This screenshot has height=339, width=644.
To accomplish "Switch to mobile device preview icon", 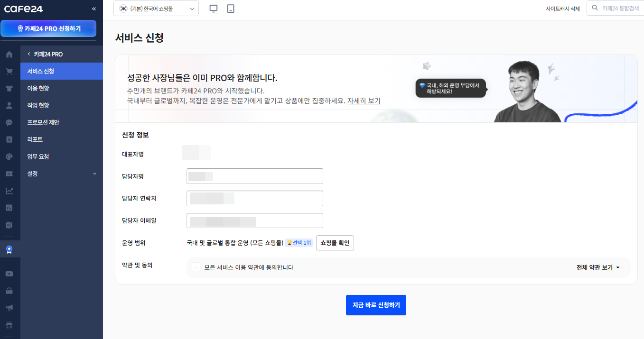I will (x=231, y=9).
